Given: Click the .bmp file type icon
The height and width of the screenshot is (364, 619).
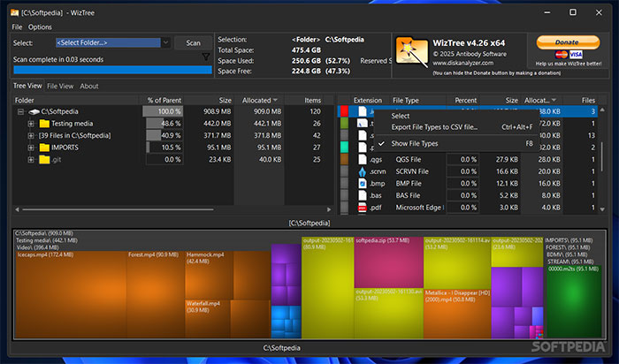Looking at the screenshot, I should click(x=362, y=184).
